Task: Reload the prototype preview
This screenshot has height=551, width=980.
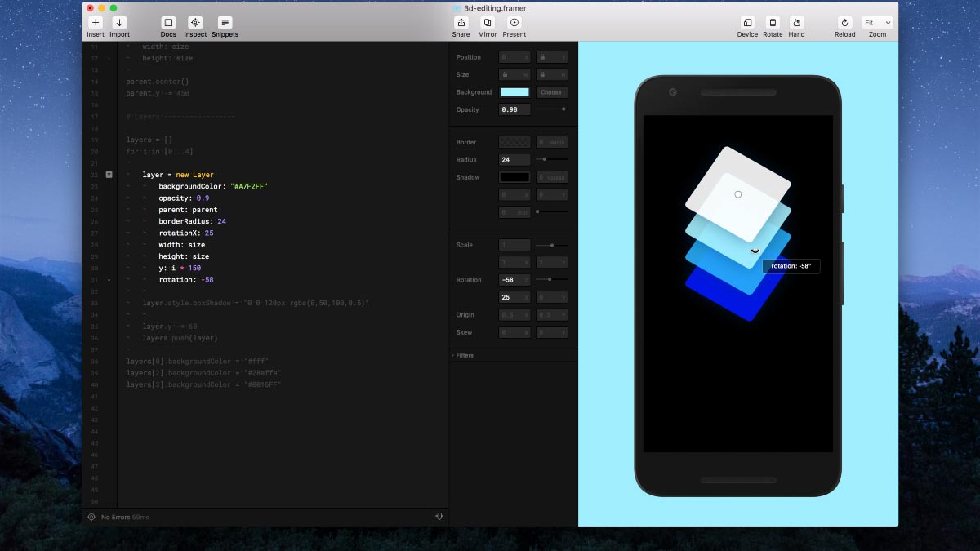Action: tap(844, 23)
